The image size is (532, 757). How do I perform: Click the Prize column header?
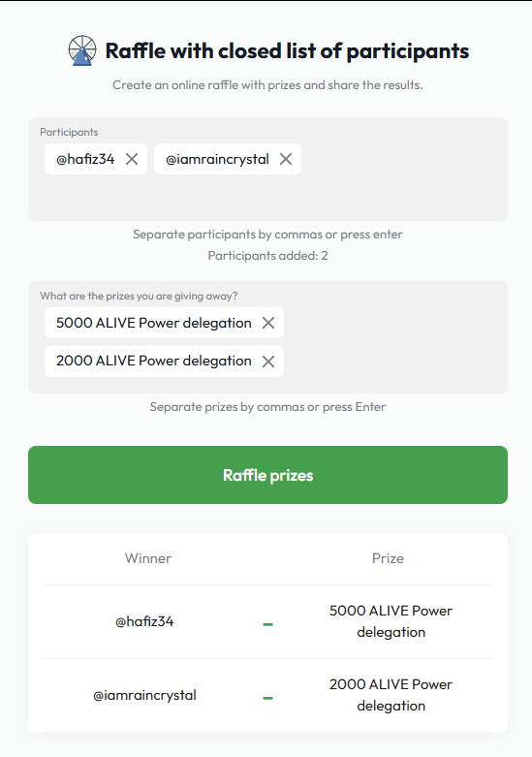[x=388, y=558]
